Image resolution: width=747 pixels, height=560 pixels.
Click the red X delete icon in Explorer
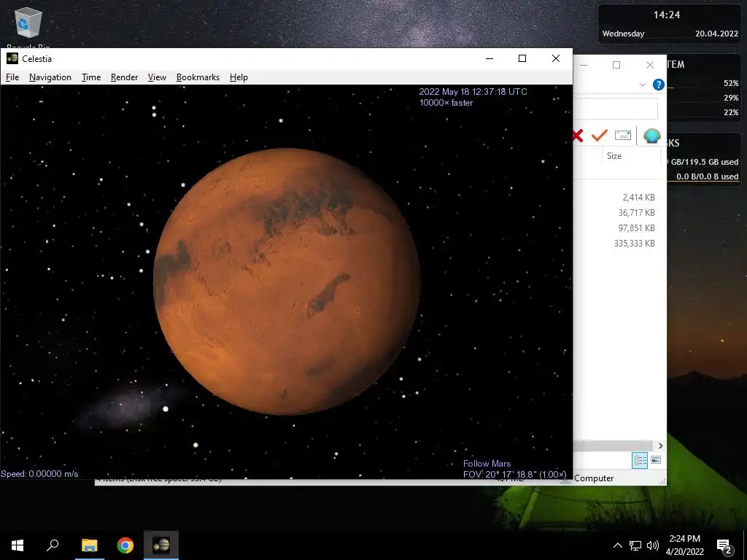pos(578,136)
